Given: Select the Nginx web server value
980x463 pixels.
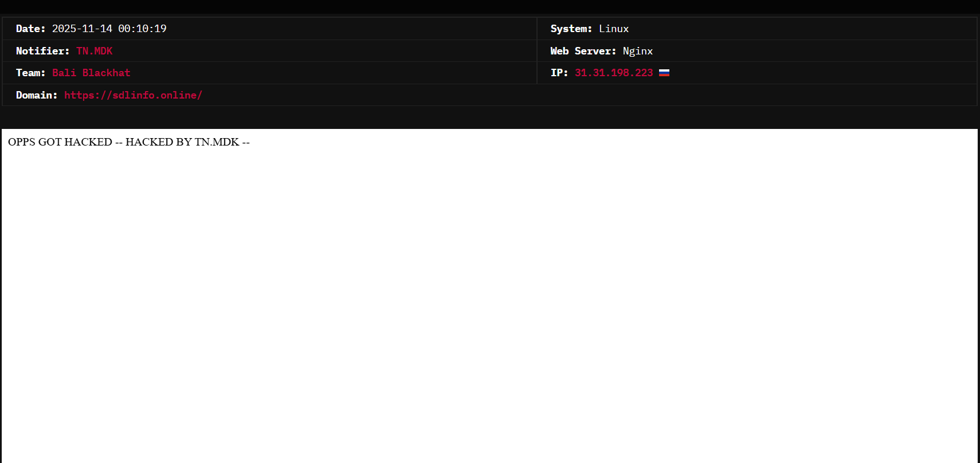Looking at the screenshot, I should click(637, 51).
